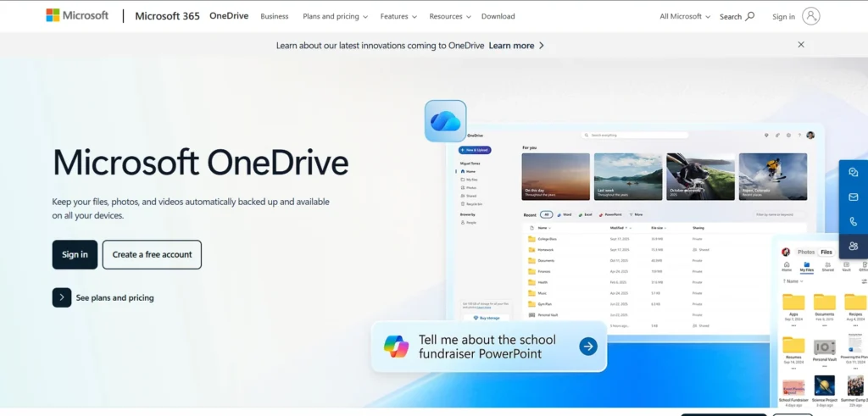Click the account avatar icon in the header
Viewport: 868px width, 416px height.
[811, 16]
